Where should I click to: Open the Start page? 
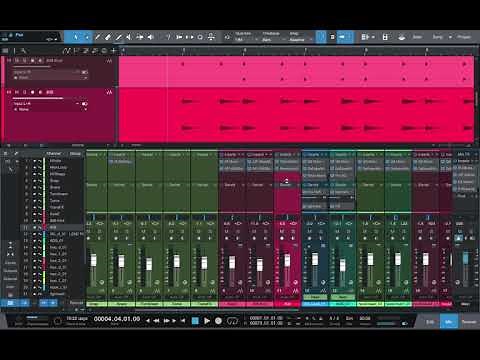(417, 37)
